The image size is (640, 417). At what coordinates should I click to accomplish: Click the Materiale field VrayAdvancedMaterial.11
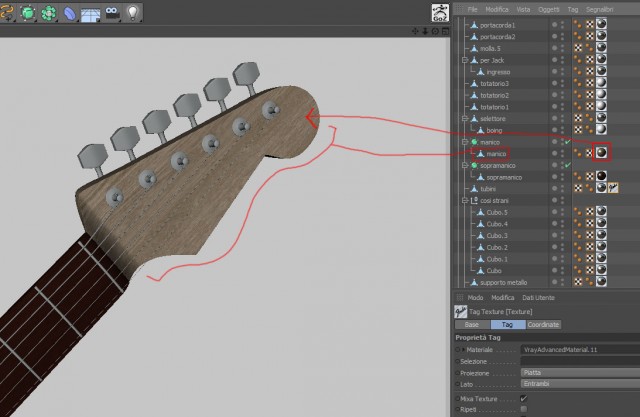(580, 350)
